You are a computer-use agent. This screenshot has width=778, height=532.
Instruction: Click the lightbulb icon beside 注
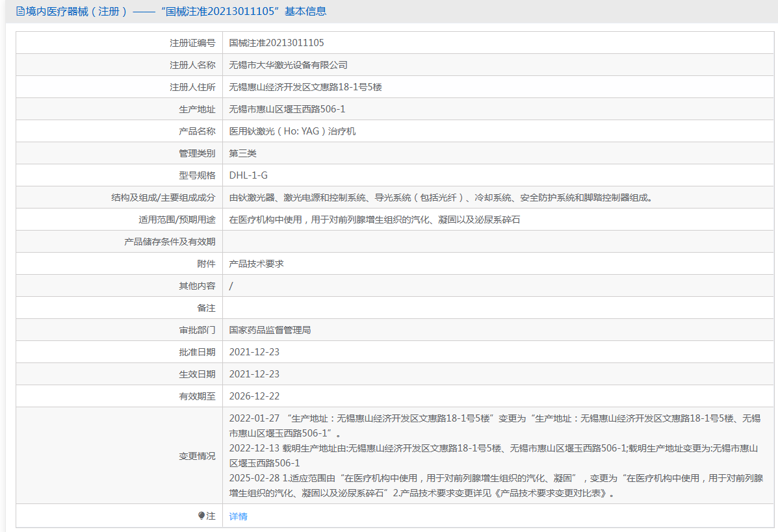click(201, 516)
